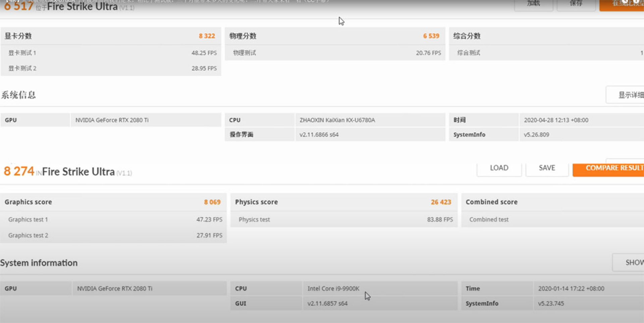Click the 加载 button in the upper result
Viewport: 644px width, 323px height.
(x=533, y=4)
